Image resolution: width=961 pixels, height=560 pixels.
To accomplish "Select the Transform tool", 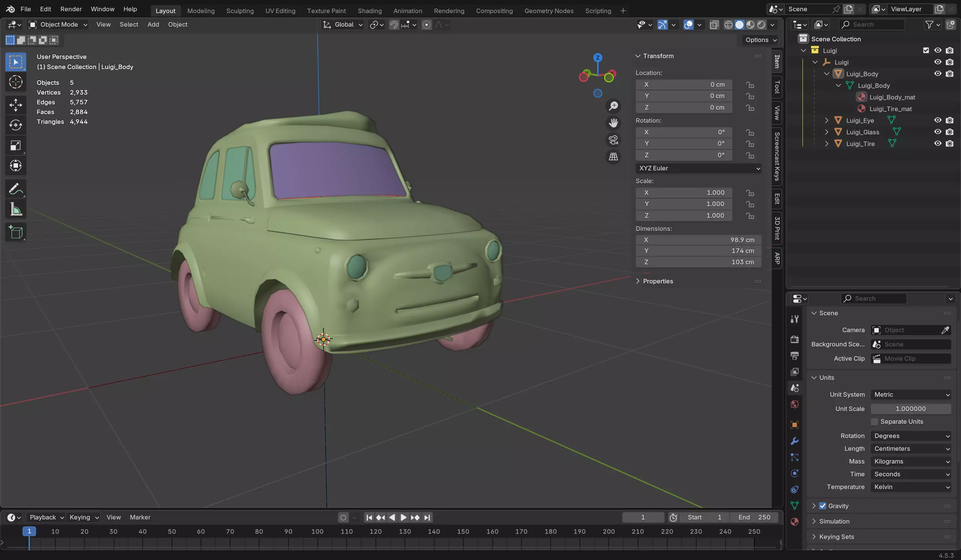I will point(16,166).
